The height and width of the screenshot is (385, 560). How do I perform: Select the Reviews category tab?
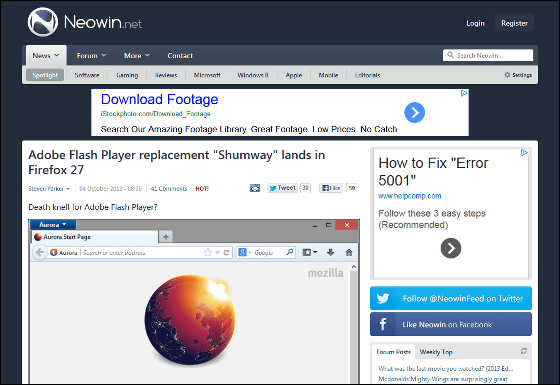[x=166, y=75]
